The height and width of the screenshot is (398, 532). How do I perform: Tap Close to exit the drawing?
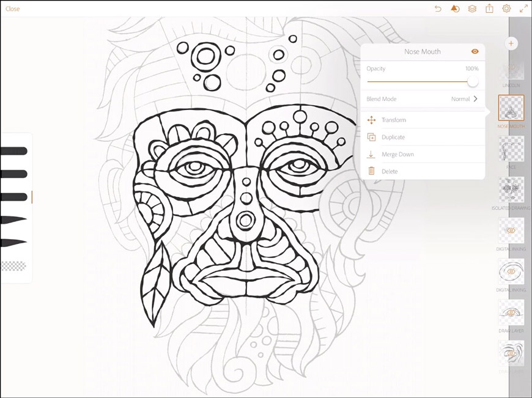coord(12,9)
